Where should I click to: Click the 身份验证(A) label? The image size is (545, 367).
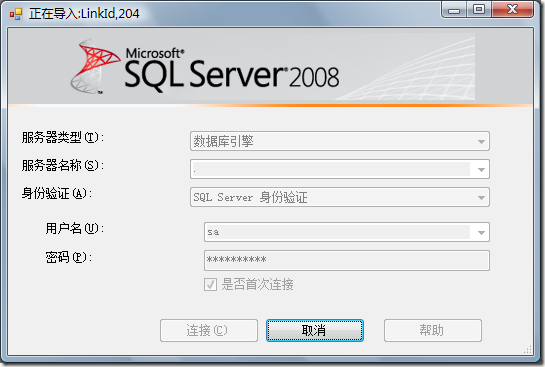coord(57,194)
